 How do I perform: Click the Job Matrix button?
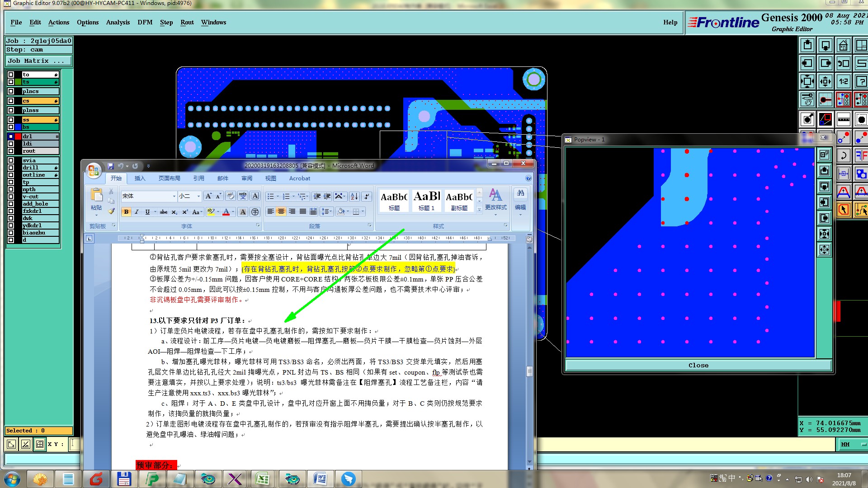(x=38, y=61)
